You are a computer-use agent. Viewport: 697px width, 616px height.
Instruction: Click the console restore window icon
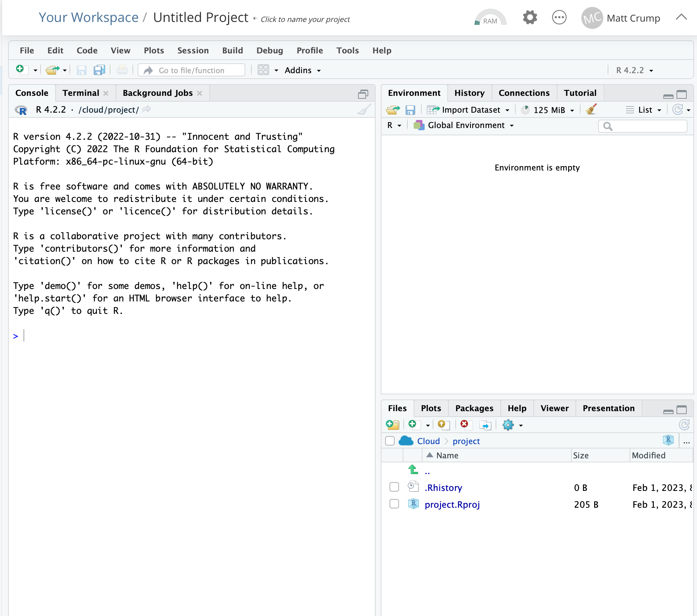pos(363,94)
